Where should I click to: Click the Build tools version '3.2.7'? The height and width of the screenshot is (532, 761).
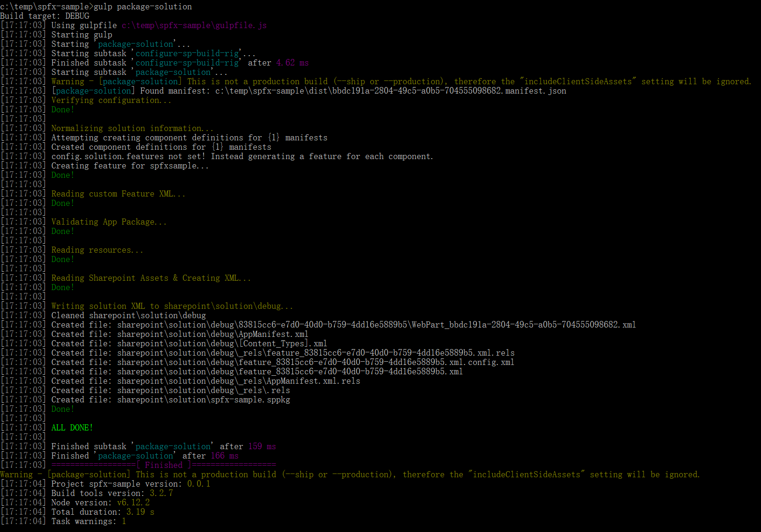[x=161, y=493]
